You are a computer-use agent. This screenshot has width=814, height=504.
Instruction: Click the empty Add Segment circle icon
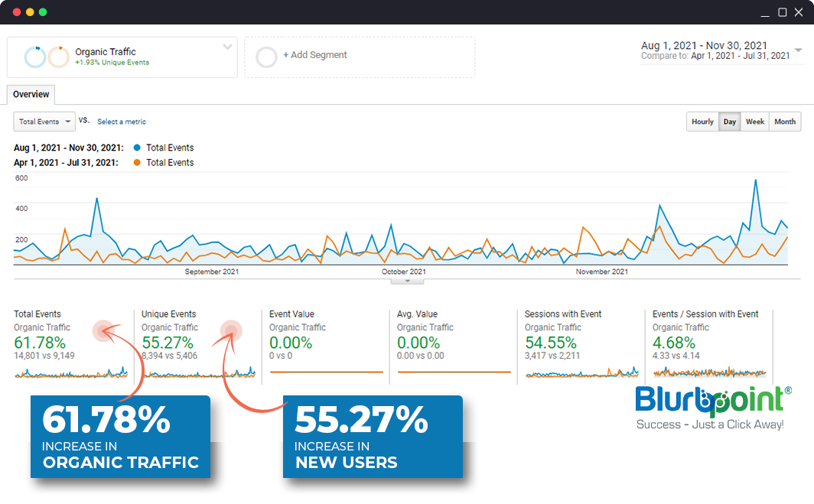coord(266,57)
